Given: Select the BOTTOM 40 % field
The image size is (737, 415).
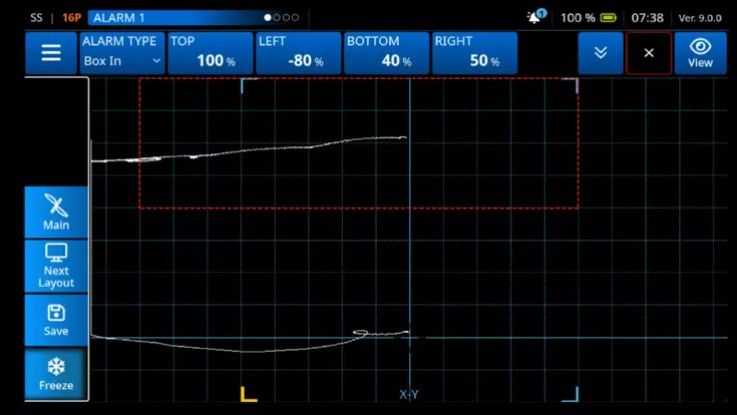Looking at the screenshot, I should (x=386, y=53).
